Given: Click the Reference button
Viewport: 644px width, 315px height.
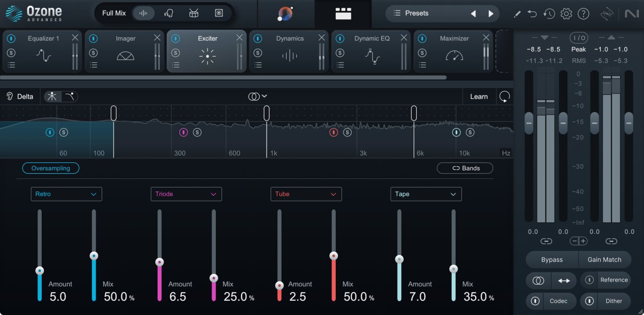Looking at the screenshot, I should [x=614, y=280].
